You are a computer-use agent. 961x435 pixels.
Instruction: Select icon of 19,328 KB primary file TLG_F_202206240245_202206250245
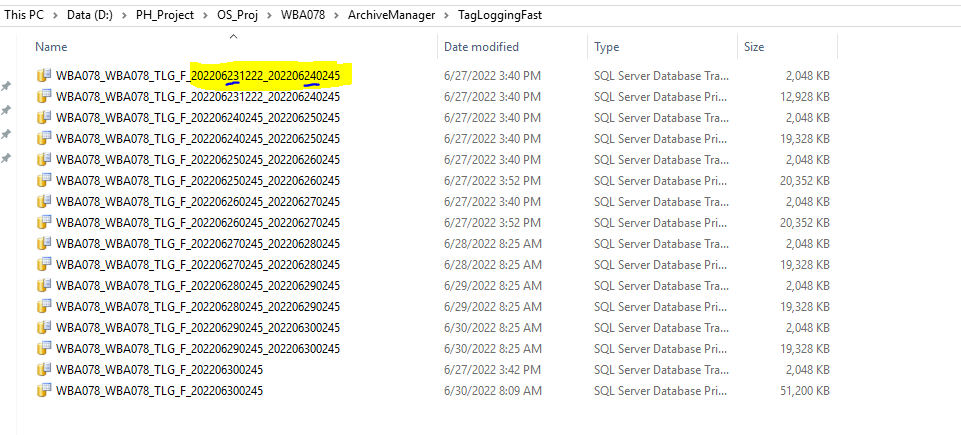coord(44,138)
